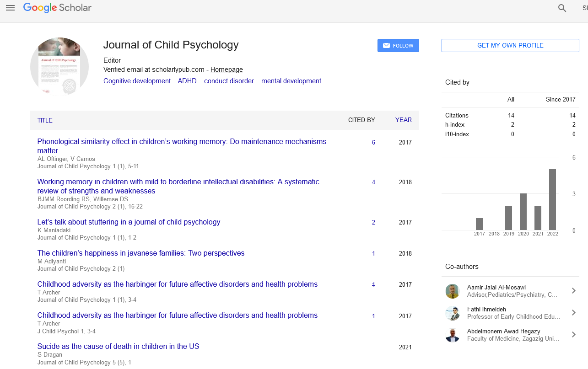The width and height of the screenshot is (588, 369).
Task: Click the Journal of Child Psychology profile picture
Action: tap(59, 67)
